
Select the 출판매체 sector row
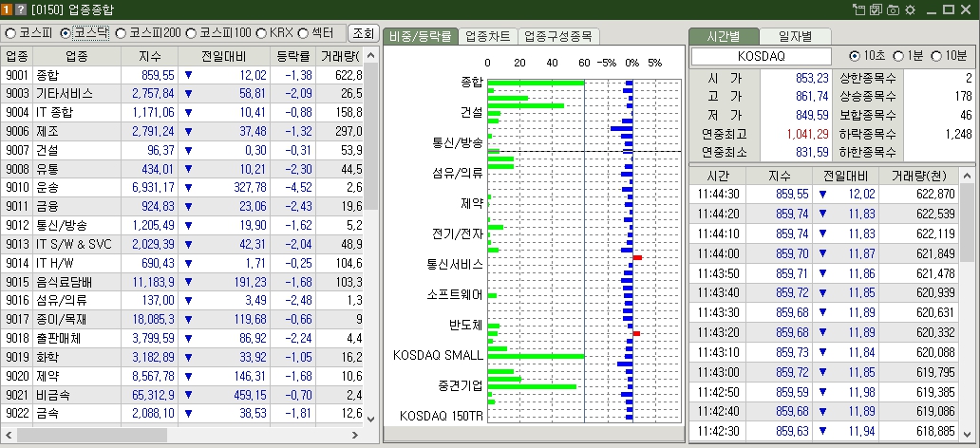click(x=182, y=339)
